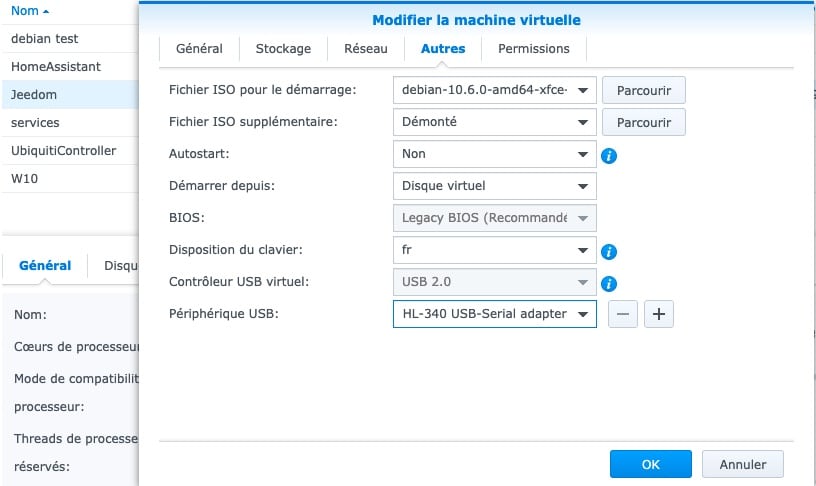Remove USB device with minus button
The height and width of the screenshot is (486, 816).
point(623,314)
